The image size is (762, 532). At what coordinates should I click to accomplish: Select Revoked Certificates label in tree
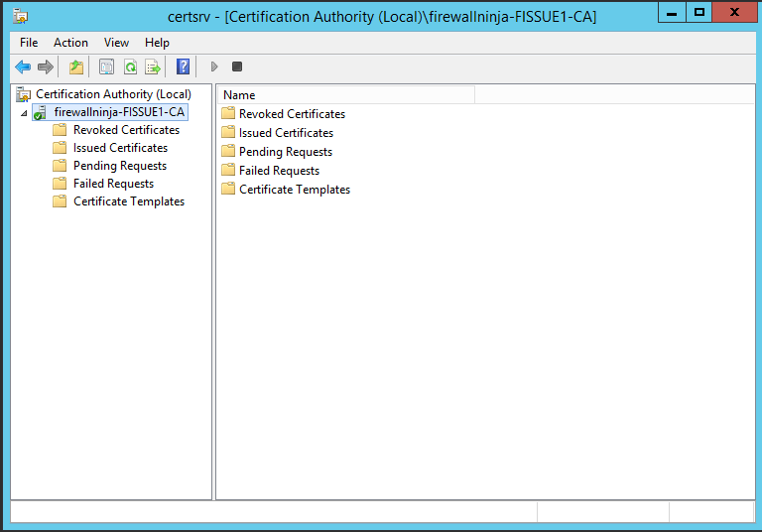click(x=126, y=130)
